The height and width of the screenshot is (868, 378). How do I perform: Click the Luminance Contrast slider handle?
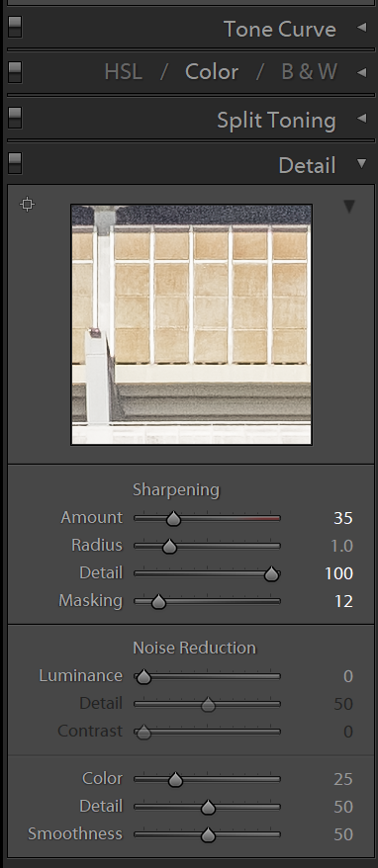143,733
